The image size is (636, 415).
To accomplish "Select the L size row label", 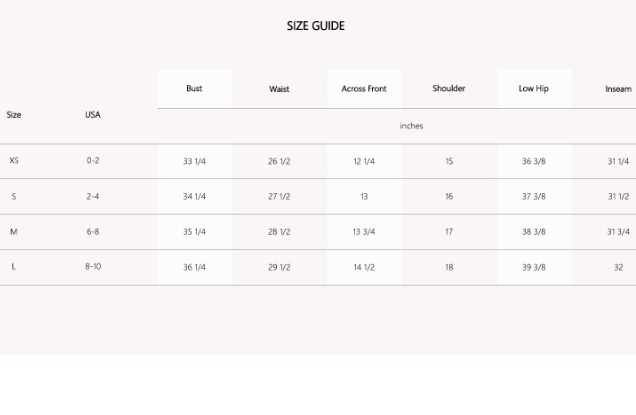I will (x=14, y=267).
